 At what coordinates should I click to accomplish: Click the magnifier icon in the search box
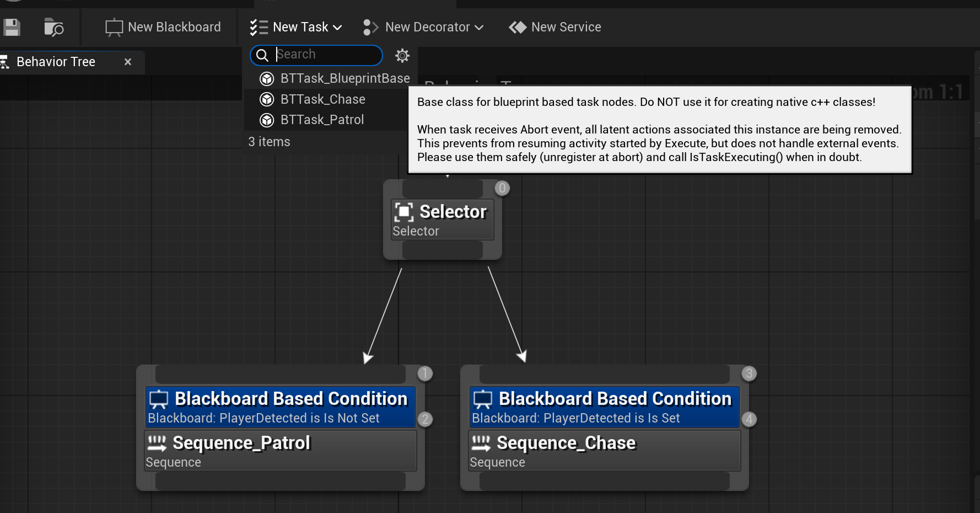262,55
